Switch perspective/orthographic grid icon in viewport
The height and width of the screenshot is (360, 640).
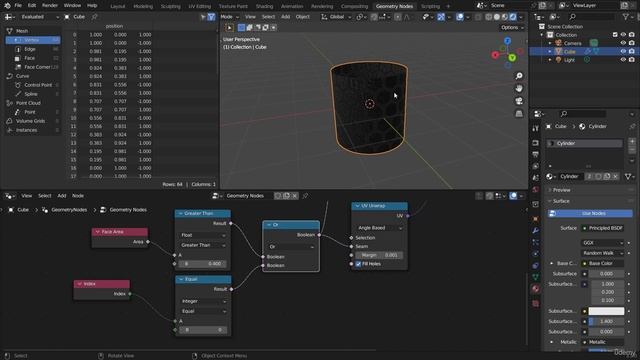coord(519,113)
